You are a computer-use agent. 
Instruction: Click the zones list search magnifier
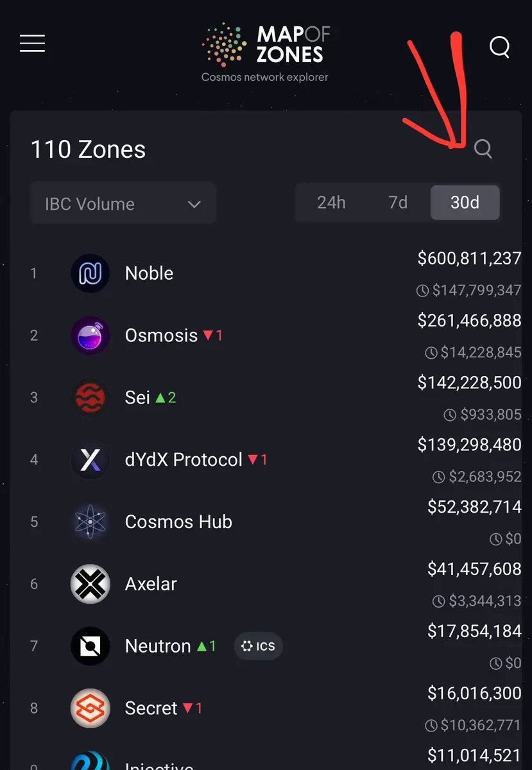(x=483, y=149)
